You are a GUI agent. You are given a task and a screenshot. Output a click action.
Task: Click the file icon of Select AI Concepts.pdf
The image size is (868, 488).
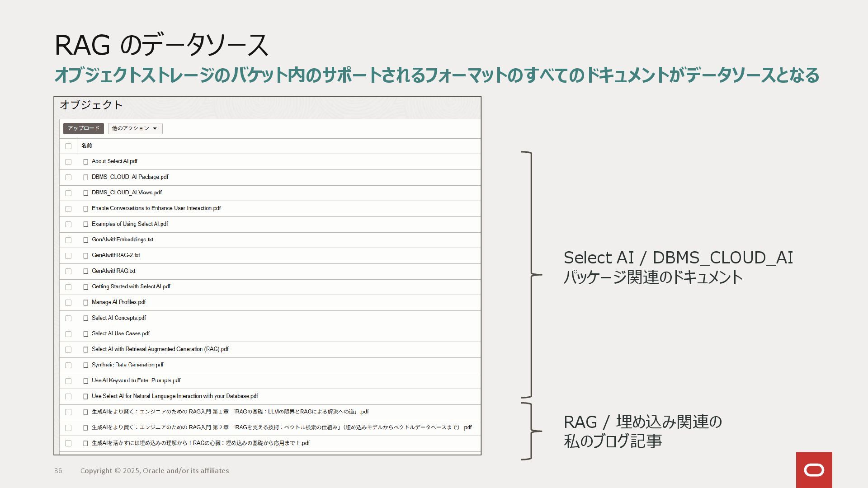85,318
